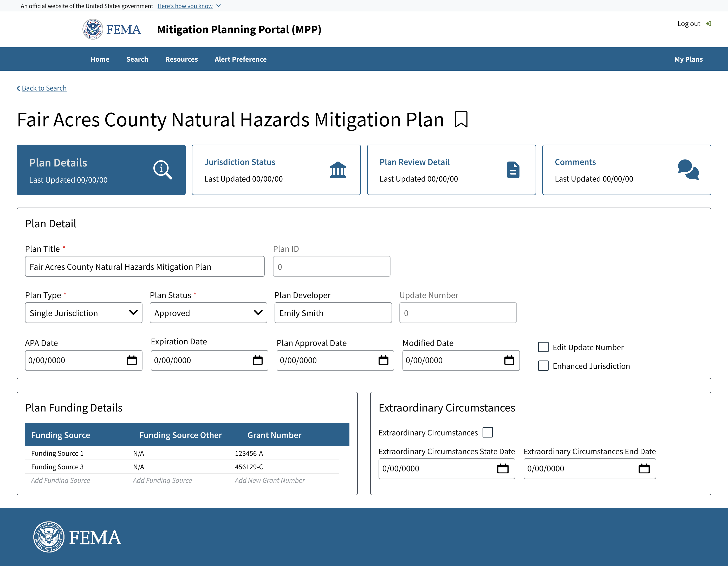Screen dimensions: 728x566
Task: Click the document icon on Plan Review Detail
Action: pyautogui.click(x=513, y=170)
